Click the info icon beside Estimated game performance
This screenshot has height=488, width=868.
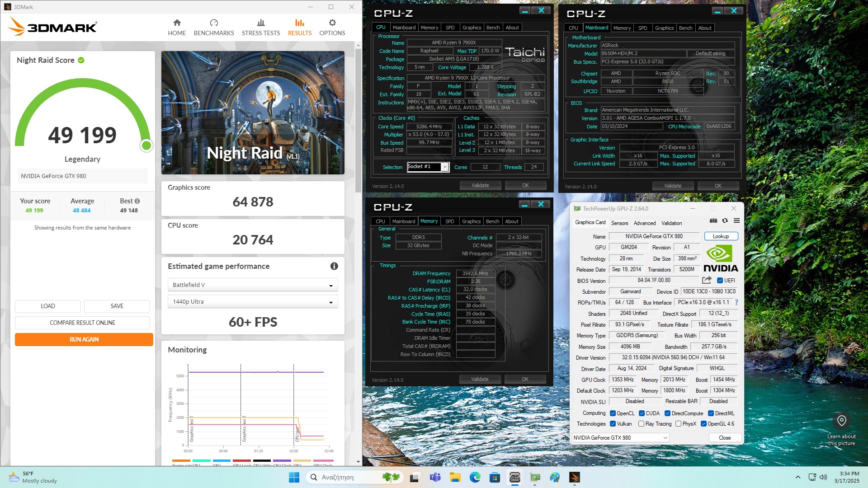pos(334,266)
